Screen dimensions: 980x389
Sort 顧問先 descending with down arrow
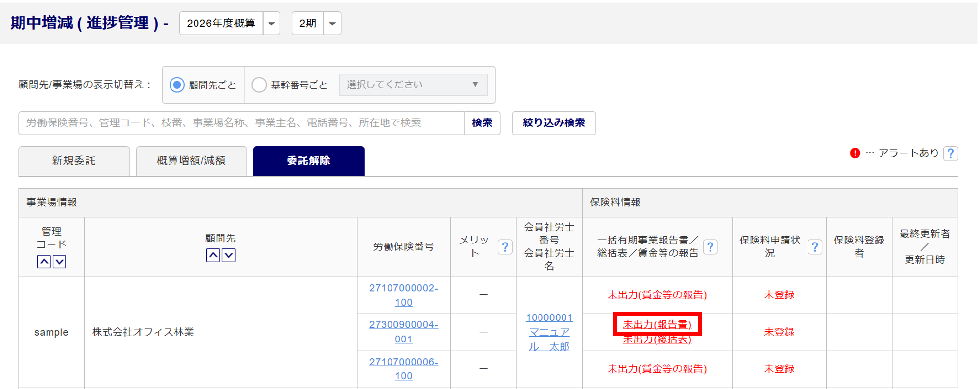(229, 255)
